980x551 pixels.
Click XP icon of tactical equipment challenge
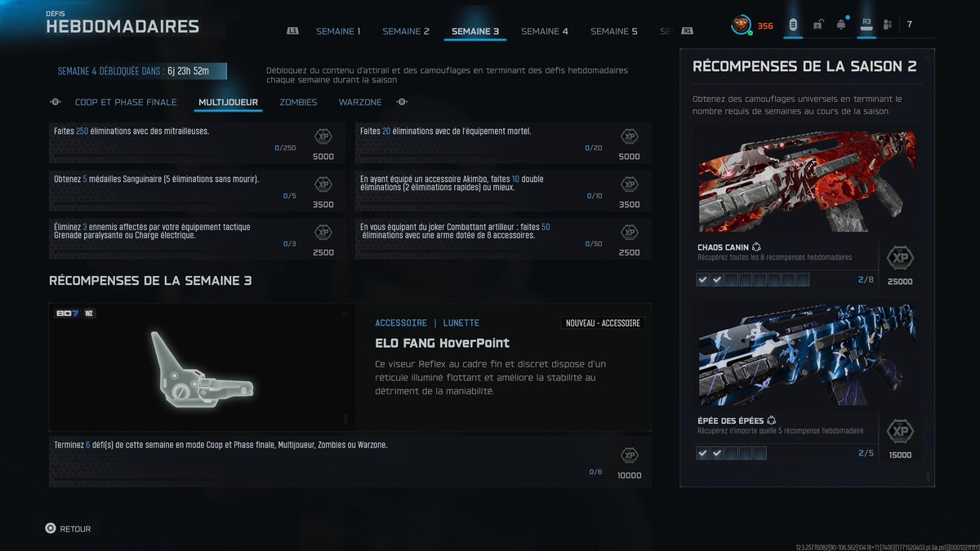(x=323, y=233)
